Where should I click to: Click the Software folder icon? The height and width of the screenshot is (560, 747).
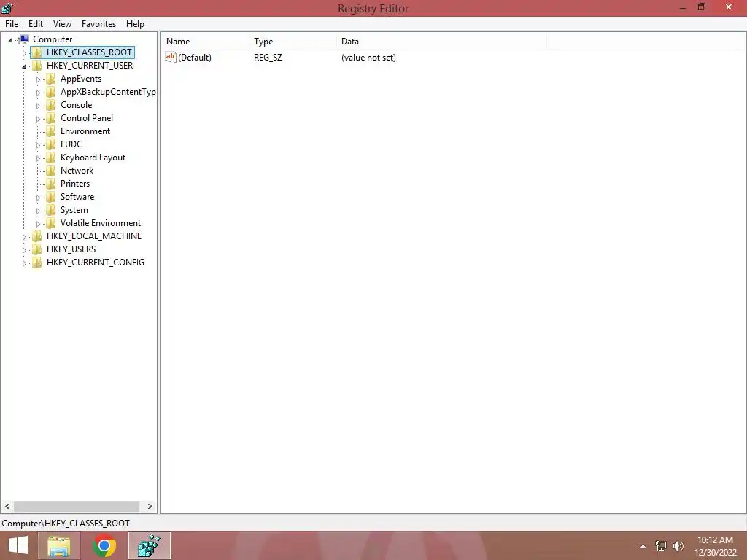point(51,197)
